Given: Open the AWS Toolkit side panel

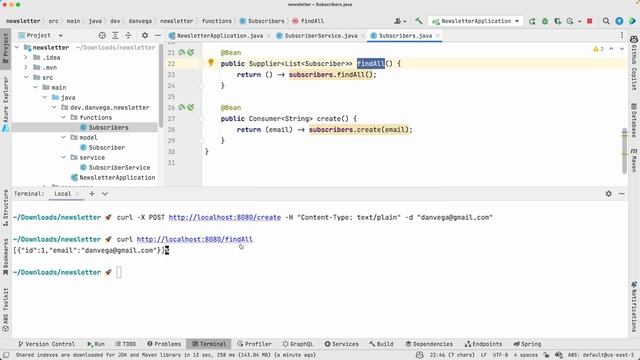Looking at the screenshot, I should point(6,309).
